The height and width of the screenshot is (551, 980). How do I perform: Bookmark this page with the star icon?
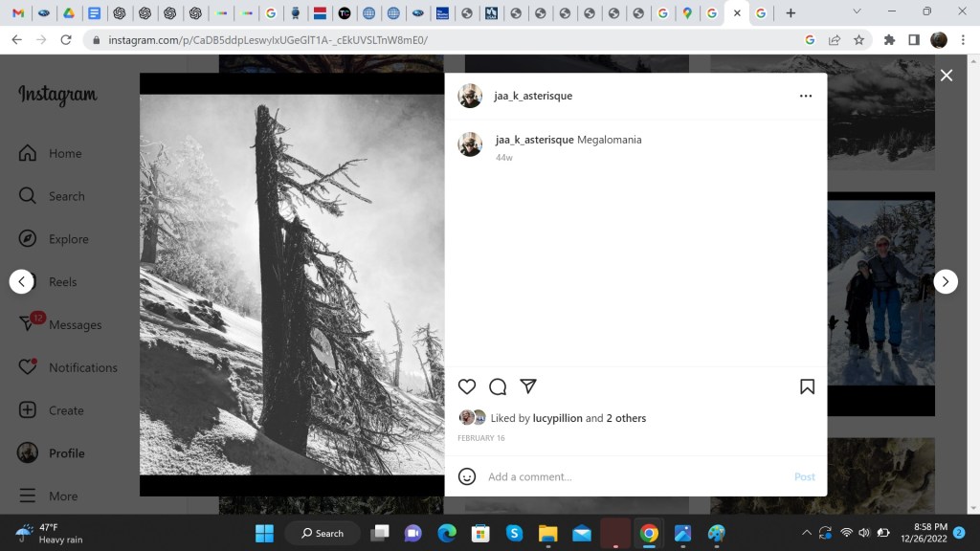(858, 40)
